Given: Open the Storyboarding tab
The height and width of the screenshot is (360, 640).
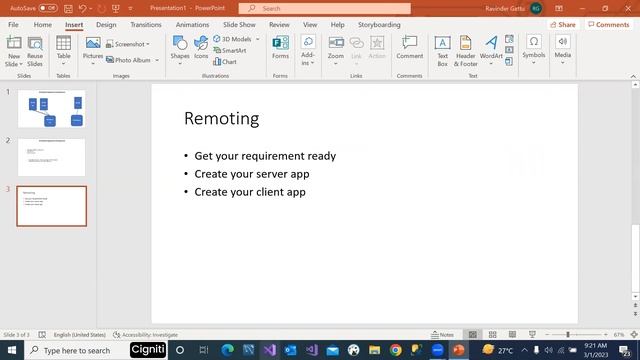Looking at the screenshot, I should [x=379, y=24].
